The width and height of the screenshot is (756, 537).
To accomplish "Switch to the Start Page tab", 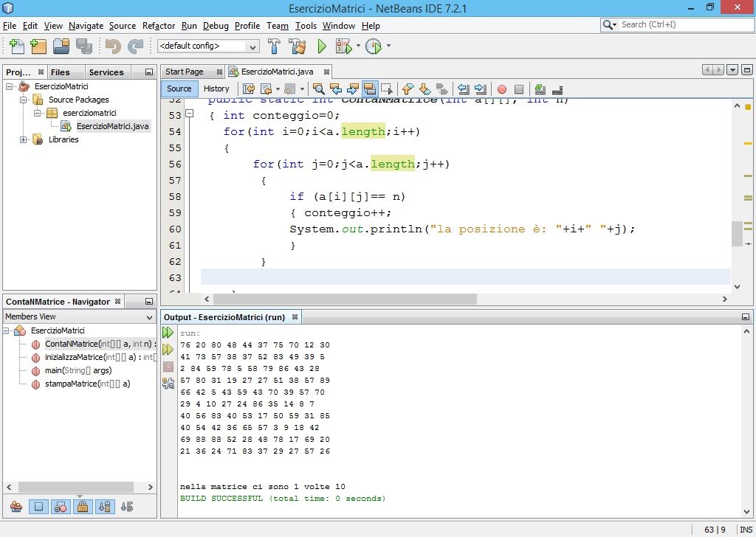I will click(185, 72).
